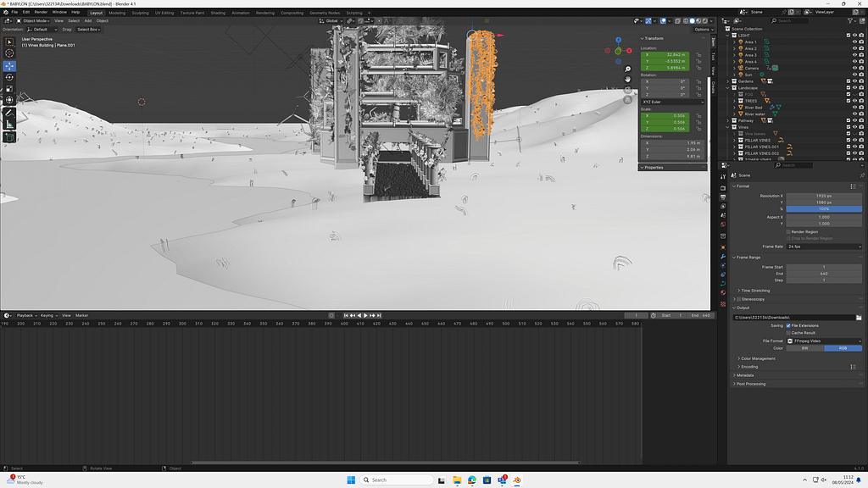The width and height of the screenshot is (868, 488).
Task: Click the viewport zoom magnifier icon
Action: pyautogui.click(x=627, y=69)
